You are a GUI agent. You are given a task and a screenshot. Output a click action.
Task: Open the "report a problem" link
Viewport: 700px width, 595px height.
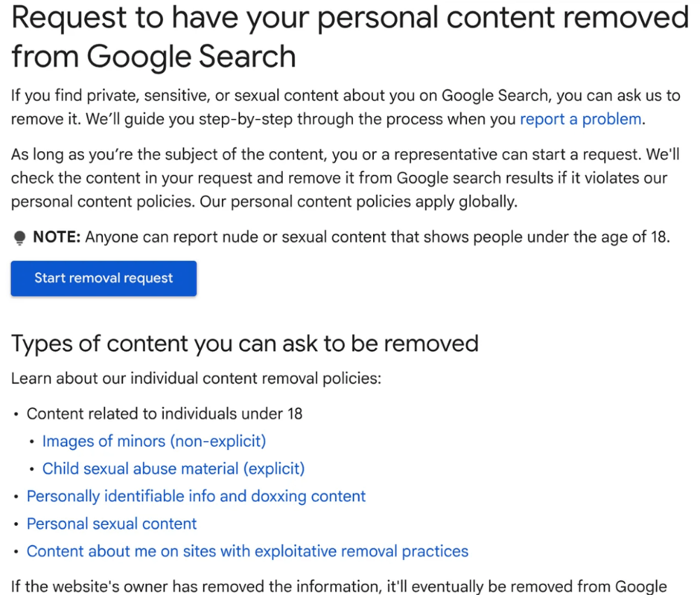581,119
